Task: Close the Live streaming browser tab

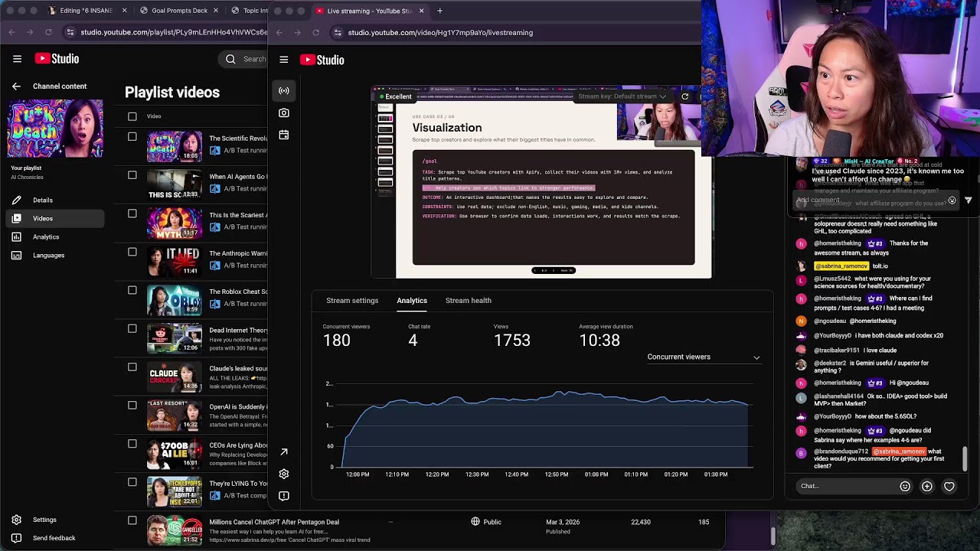Action: pyautogui.click(x=421, y=11)
